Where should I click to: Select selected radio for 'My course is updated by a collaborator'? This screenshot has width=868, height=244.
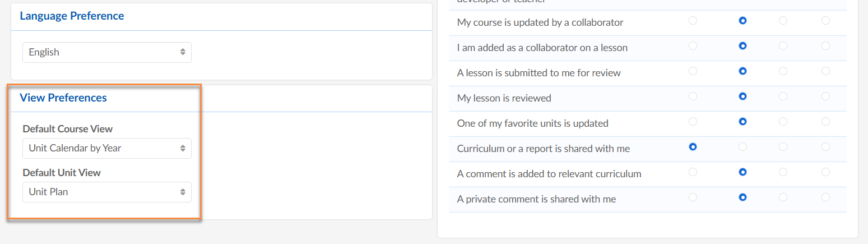pyautogui.click(x=742, y=21)
